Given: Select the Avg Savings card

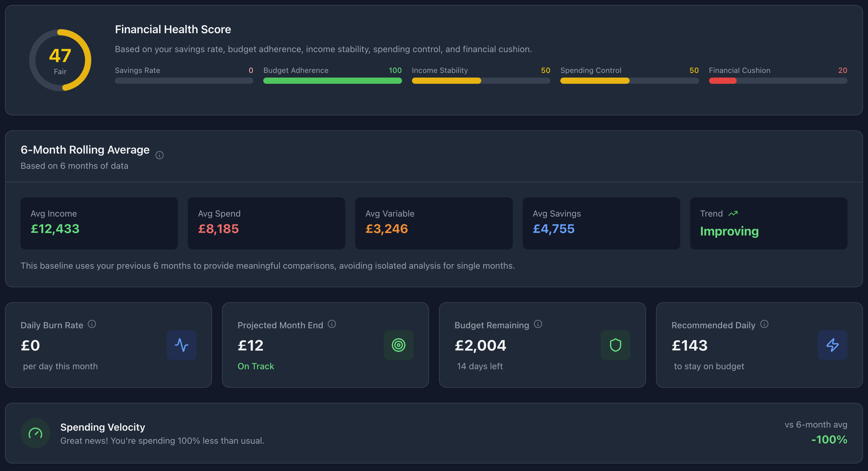Looking at the screenshot, I should (x=601, y=223).
